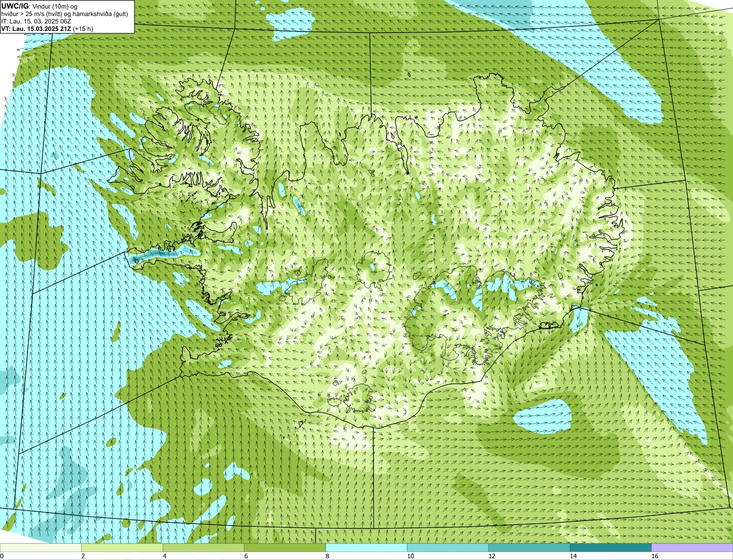Click the "12" label on the color scale
Screen dimensions: 733x560
[x=491, y=556]
